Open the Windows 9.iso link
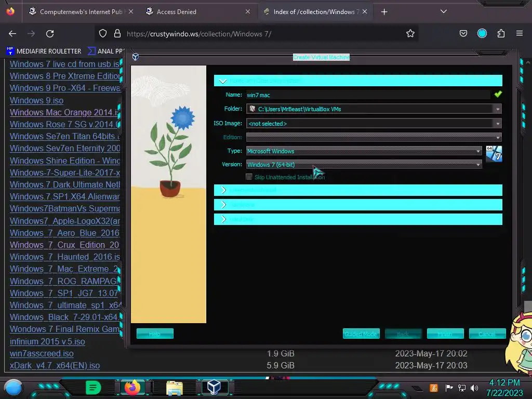 37,100
